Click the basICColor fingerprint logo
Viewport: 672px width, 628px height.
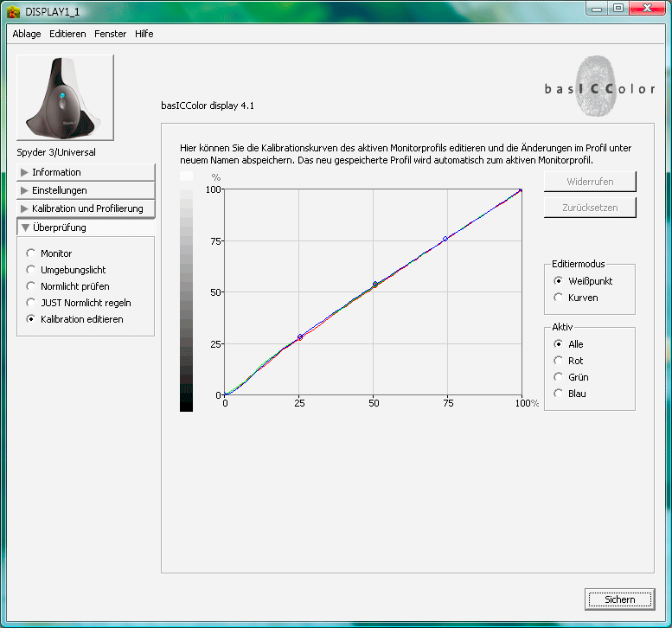(x=600, y=85)
